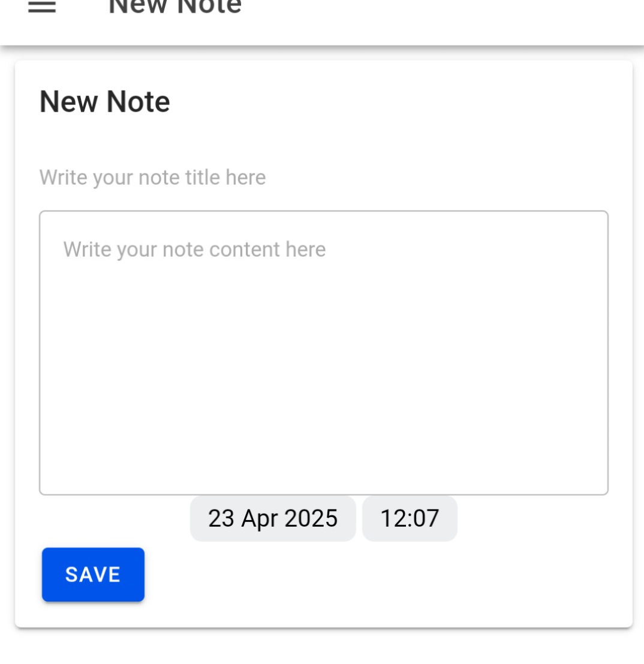Toggle the side drawer via menu icon
Viewport: 644px width, 664px height.
tap(42, 7)
